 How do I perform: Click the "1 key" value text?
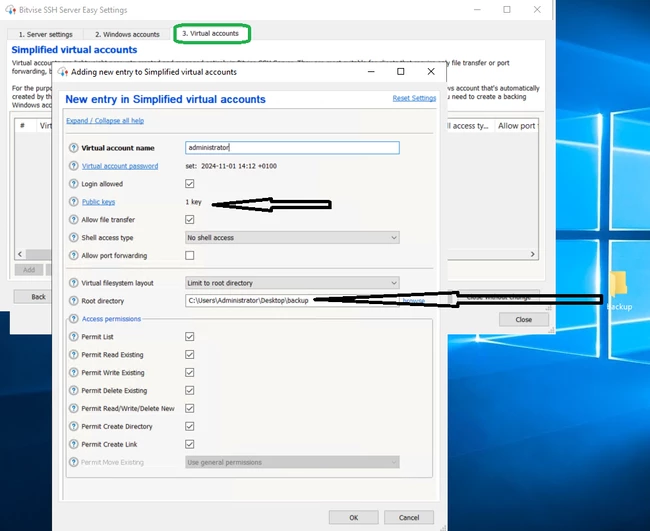[193, 202]
